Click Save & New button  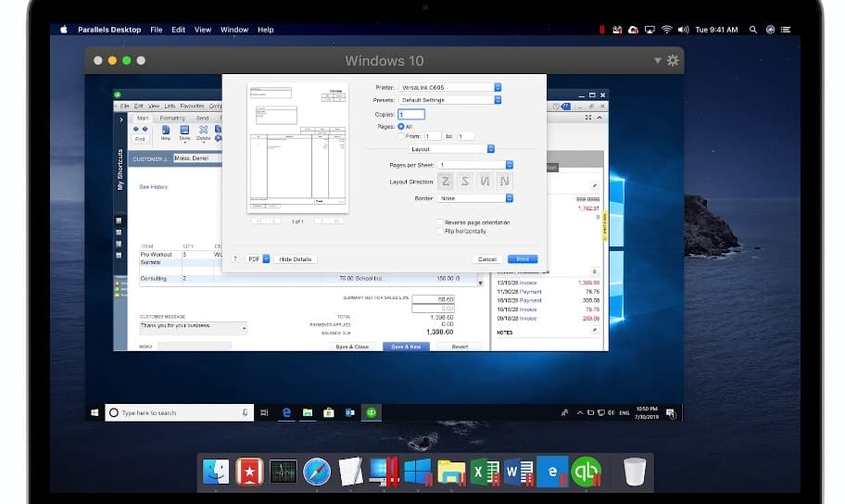point(406,346)
